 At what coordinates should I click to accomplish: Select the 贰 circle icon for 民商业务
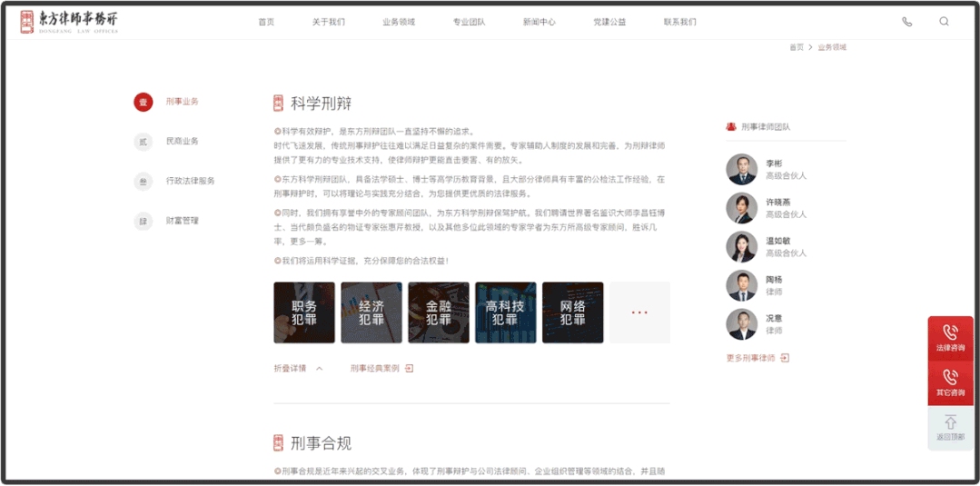point(144,142)
